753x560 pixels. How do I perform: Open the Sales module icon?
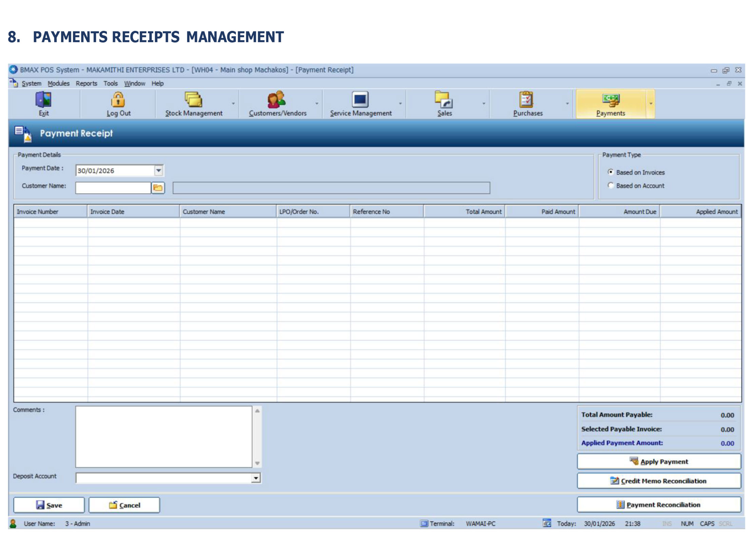pos(444,100)
